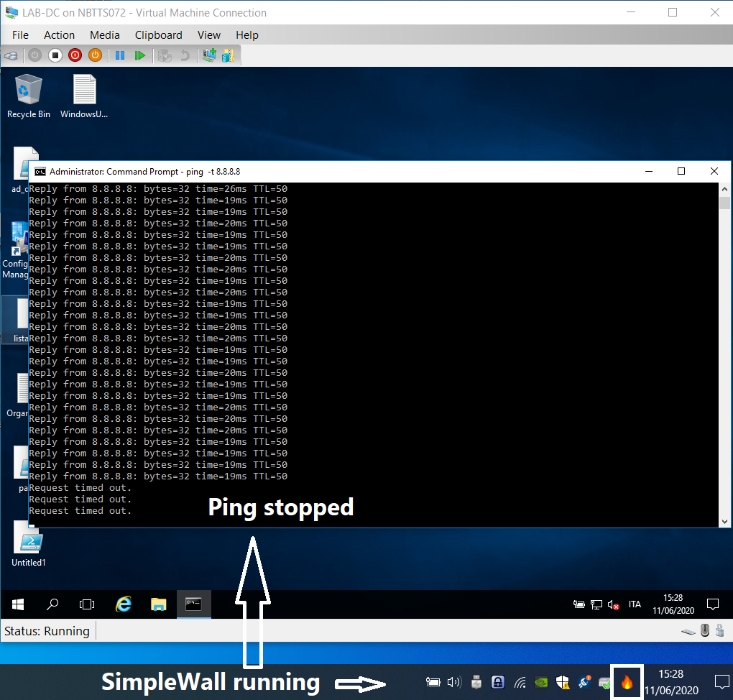The height and width of the screenshot is (700, 733).
Task: Send Ctrl+Alt+Del to the virtual machine
Action: [10, 55]
